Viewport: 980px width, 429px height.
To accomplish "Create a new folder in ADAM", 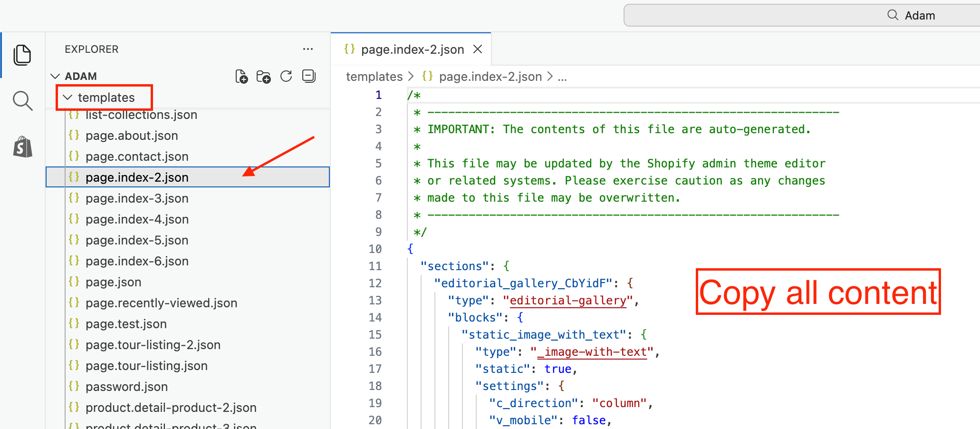I will pyautogui.click(x=263, y=77).
